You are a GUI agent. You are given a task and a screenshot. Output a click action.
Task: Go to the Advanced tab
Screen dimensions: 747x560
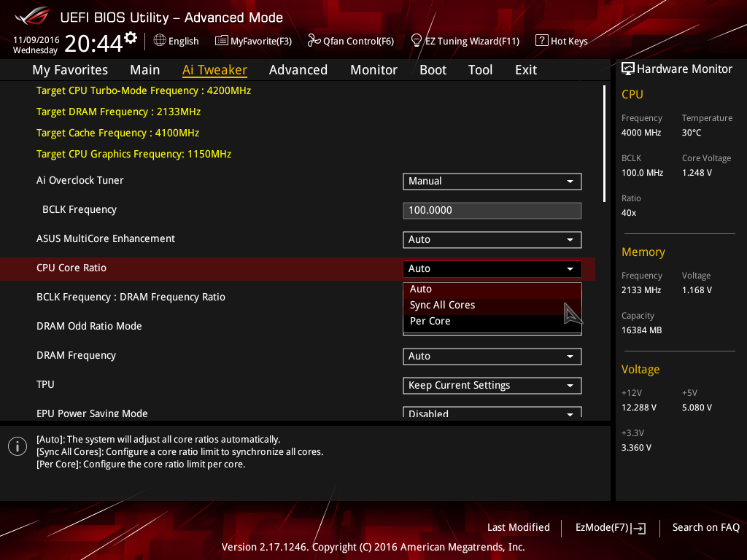click(x=298, y=70)
